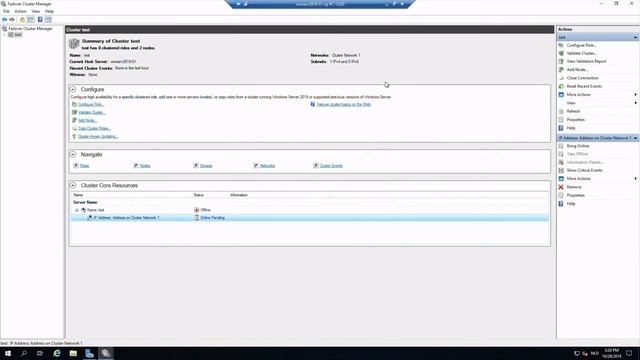Collapse the Configure section
Screen dimensions: 640x360
[x=73, y=89]
